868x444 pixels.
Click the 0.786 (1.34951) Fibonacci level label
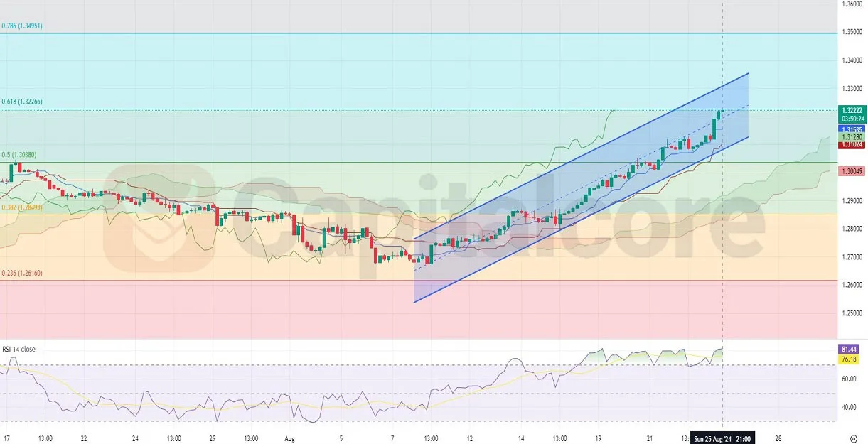click(21, 25)
